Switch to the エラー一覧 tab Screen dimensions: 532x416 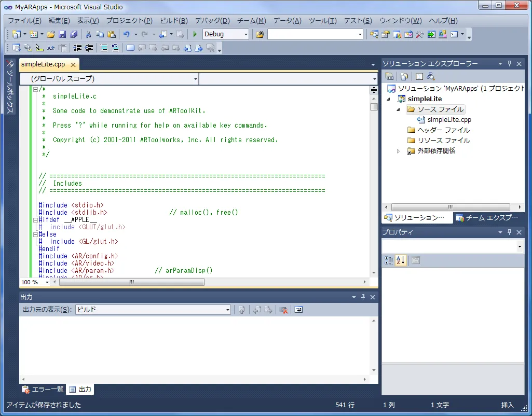[x=43, y=390]
